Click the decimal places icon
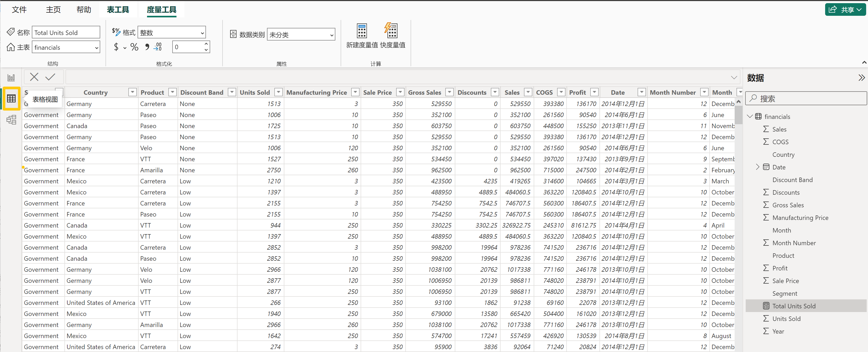This screenshot has width=868, height=352. [x=158, y=47]
